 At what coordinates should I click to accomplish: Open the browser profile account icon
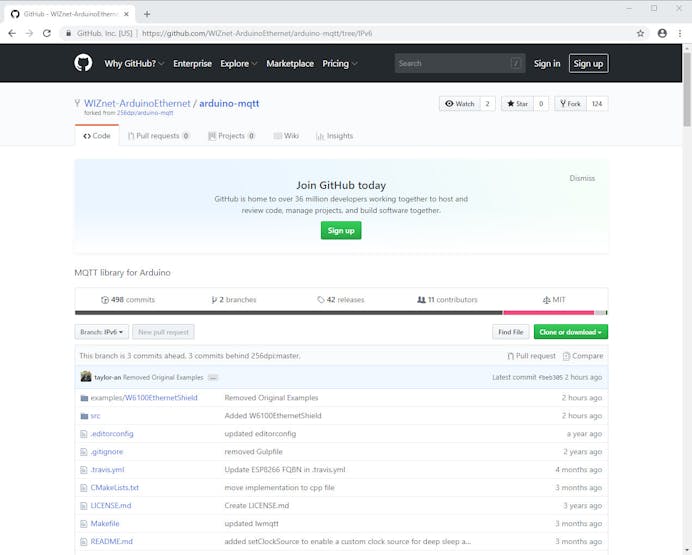[x=662, y=33]
